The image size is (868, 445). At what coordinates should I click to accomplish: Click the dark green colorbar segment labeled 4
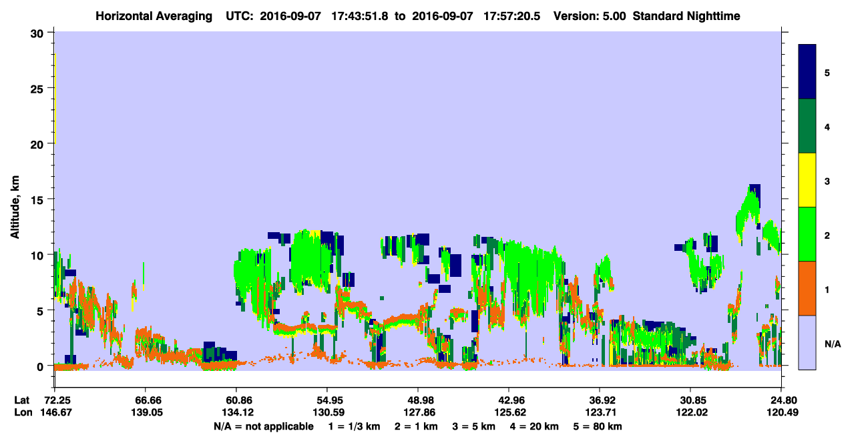[807, 126]
